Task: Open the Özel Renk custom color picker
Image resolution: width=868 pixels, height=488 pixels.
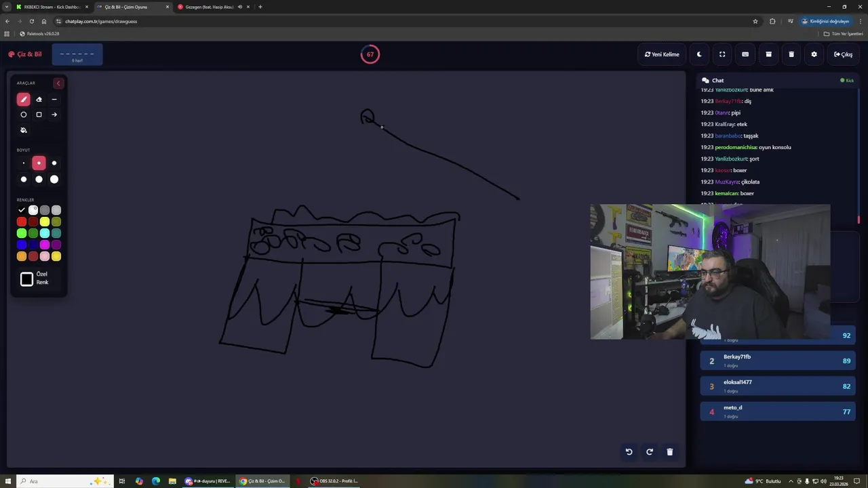Action: (26, 279)
